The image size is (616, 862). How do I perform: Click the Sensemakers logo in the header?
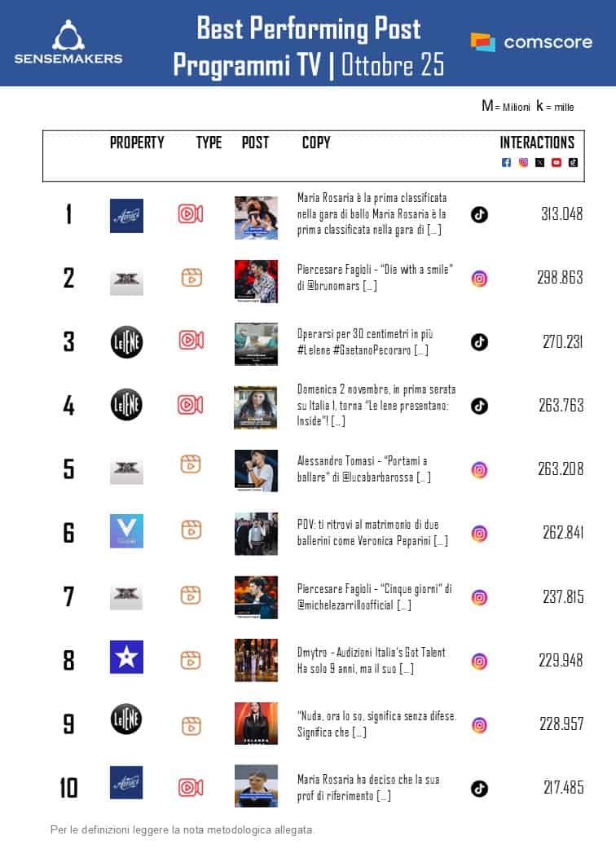(x=68, y=42)
